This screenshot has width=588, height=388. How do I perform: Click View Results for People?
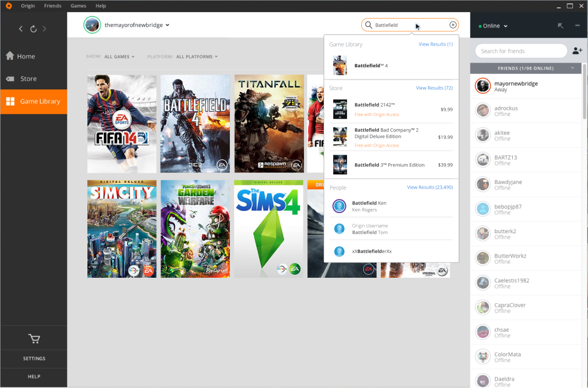coord(430,188)
